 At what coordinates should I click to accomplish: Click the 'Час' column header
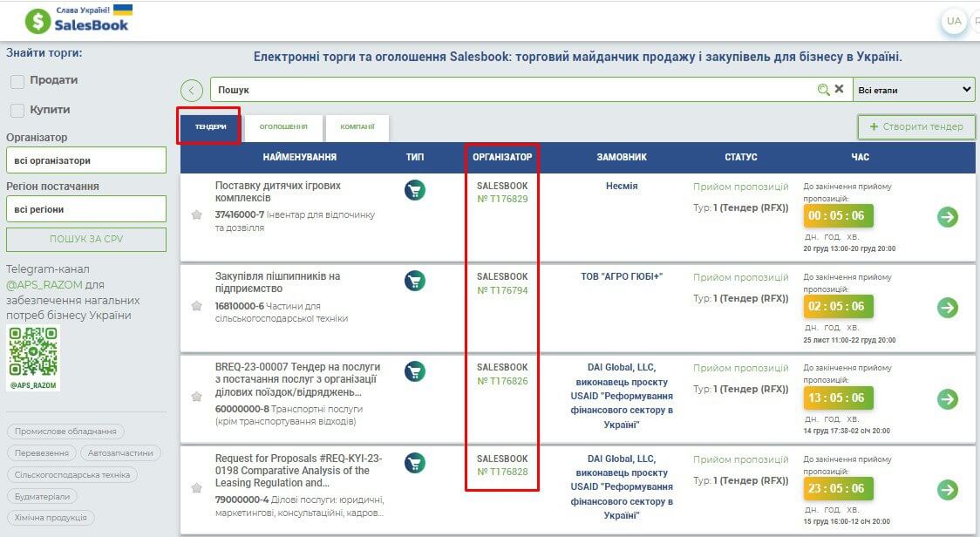click(860, 157)
